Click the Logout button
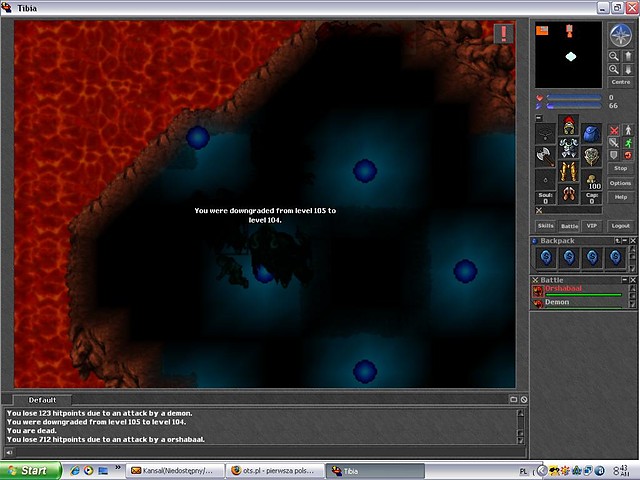 [x=620, y=226]
